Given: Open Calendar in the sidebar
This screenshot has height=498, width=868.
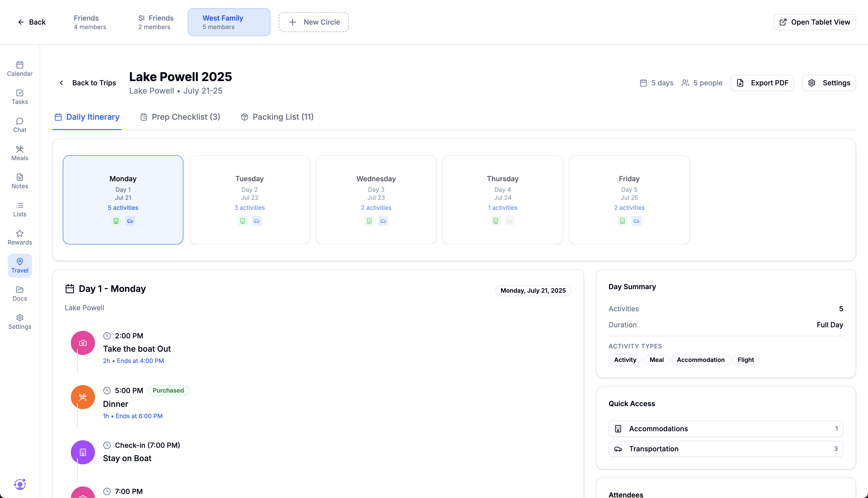Looking at the screenshot, I should (x=20, y=69).
